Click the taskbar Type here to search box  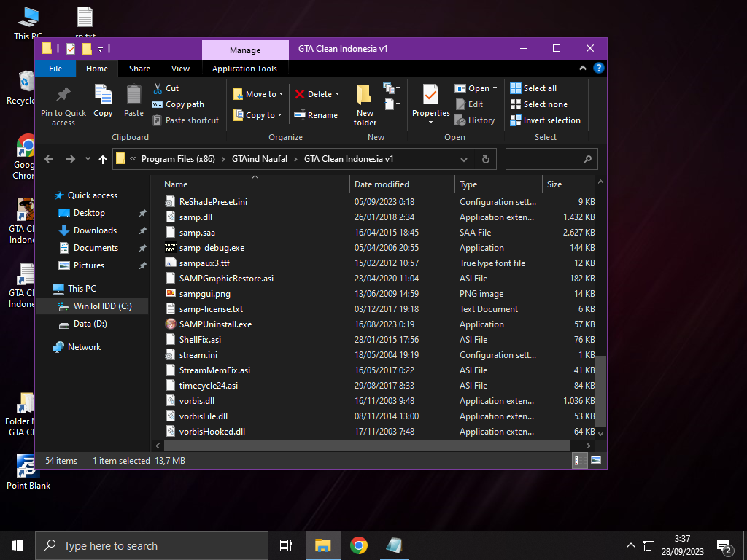pyautogui.click(x=152, y=545)
